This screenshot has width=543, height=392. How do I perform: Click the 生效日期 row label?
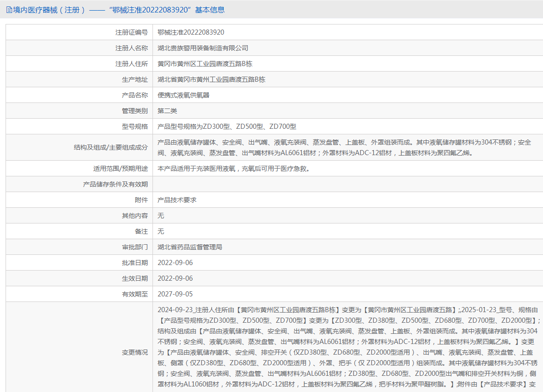click(x=135, y=278)
